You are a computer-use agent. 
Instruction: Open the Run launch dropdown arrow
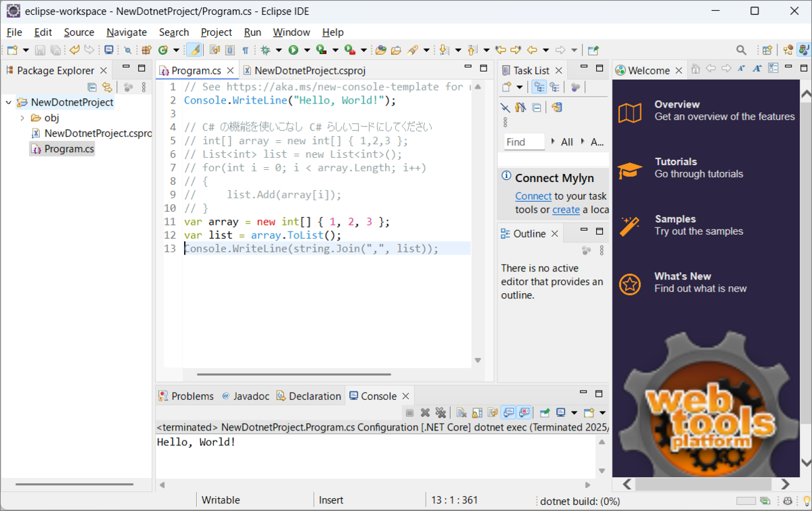tap(307, 50)
